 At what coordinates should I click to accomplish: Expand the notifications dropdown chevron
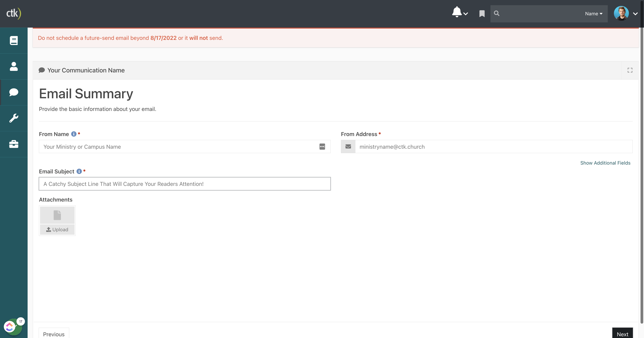[466, 14]
